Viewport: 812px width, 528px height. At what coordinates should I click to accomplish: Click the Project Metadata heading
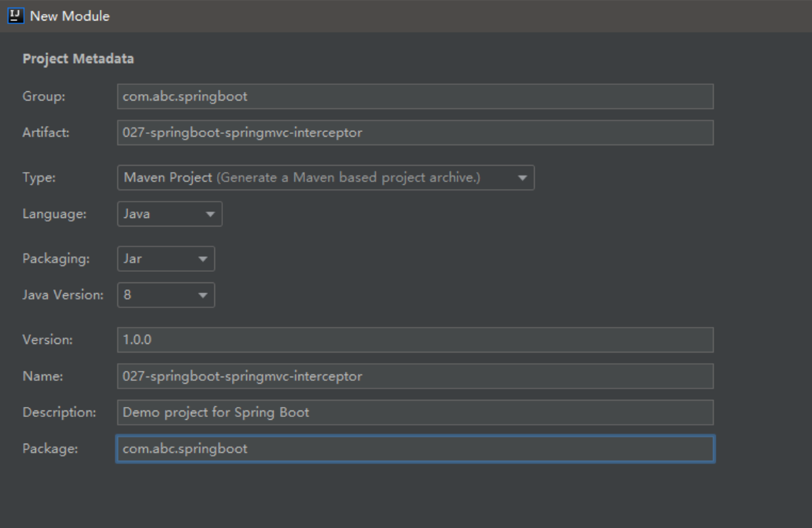(79, 59)
